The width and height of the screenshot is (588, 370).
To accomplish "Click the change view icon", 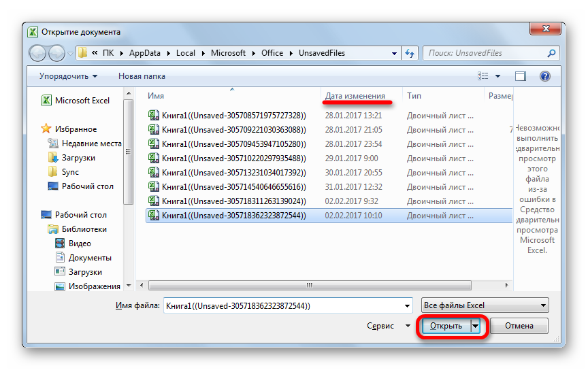I will point(483,76).
